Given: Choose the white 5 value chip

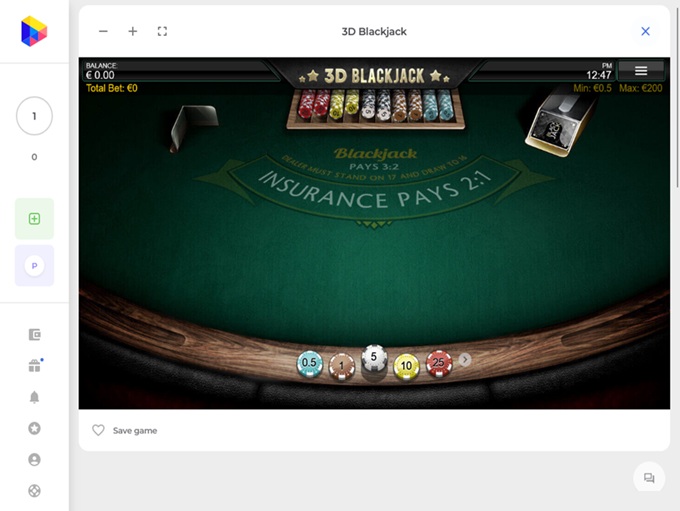Looking at the screenshot, I should click(x=374, y=358).
